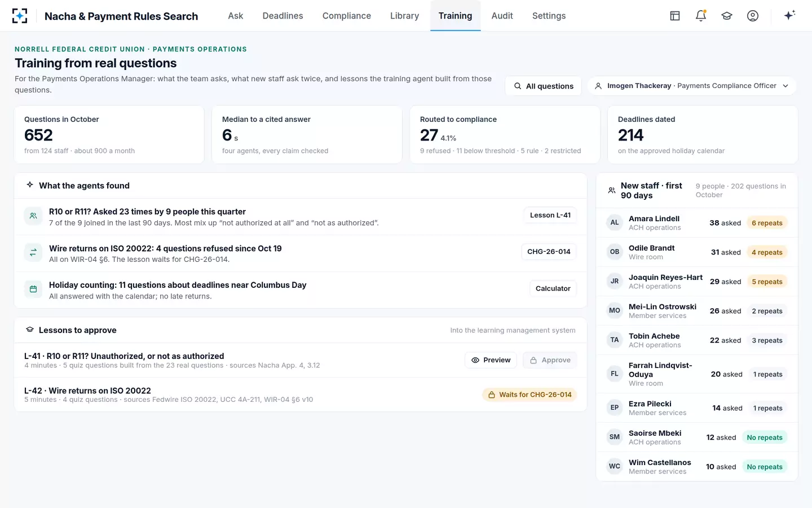Click the Waits for CHG-26-014 badge

tap(529, 395)
